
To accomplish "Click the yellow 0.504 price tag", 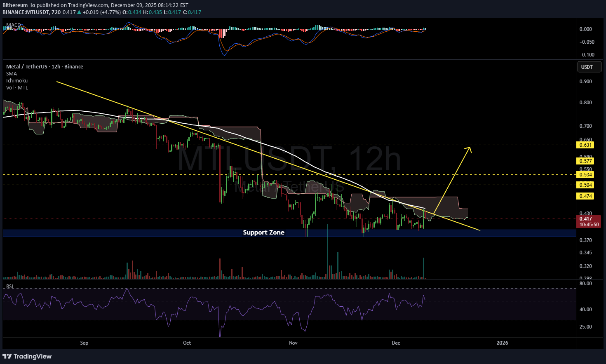I will [x=585, y=185].
